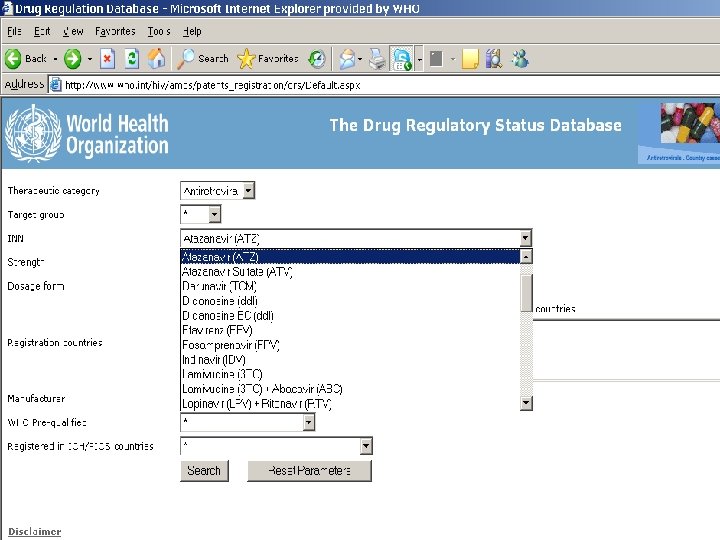Click the Mail envelope toolbar icon
The image size is (720, 540).
click(x=347, y=59)
